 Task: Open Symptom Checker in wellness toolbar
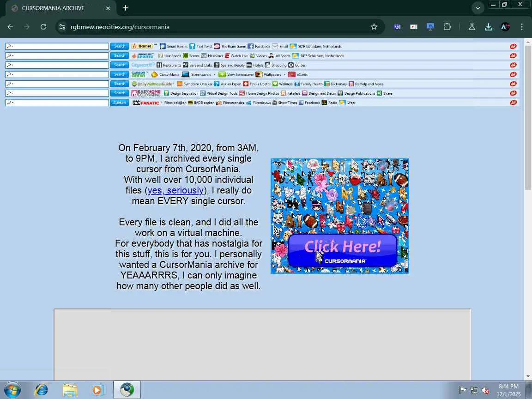pos(195,84)
